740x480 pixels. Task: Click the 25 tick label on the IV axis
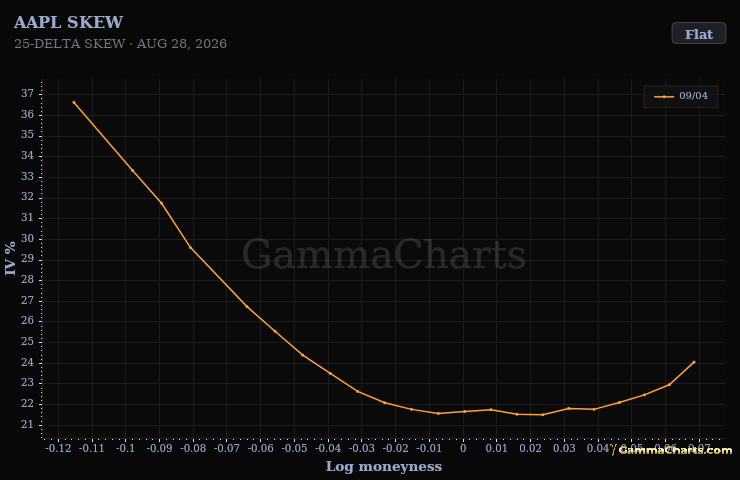[x=27, y=342]
